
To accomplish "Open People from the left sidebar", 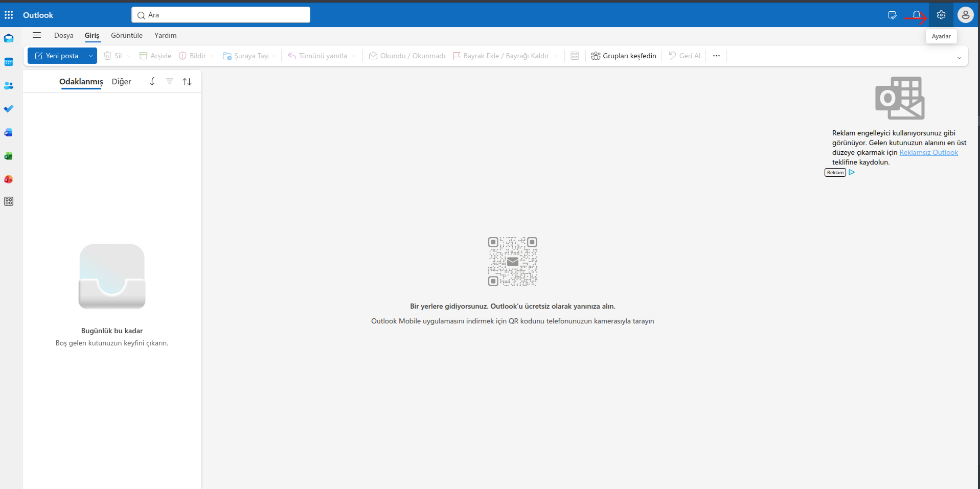I will click(x=9, y=85).
